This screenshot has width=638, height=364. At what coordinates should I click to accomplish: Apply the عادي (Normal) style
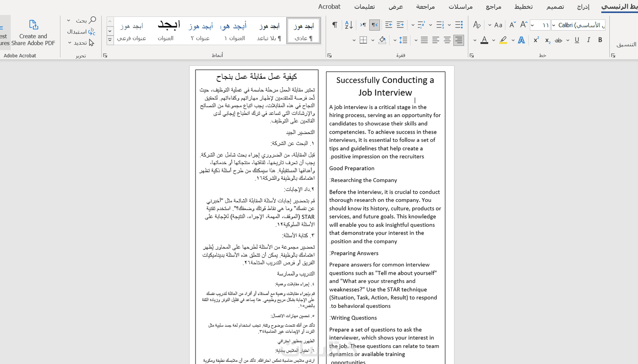point(304,31)
